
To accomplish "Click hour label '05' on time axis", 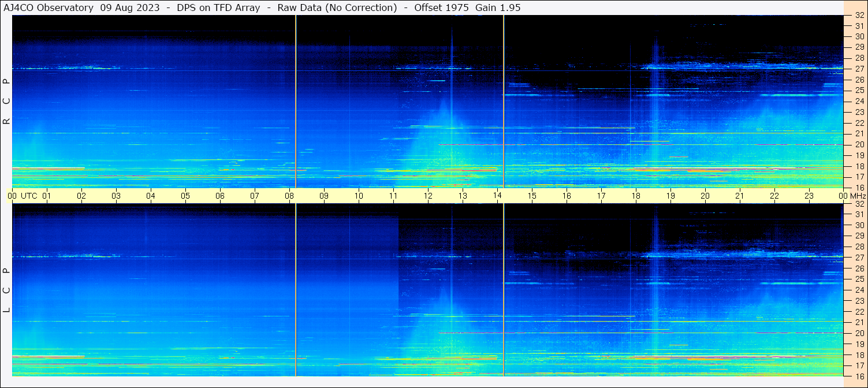I will pyautogui.click(x=185, y=196).
